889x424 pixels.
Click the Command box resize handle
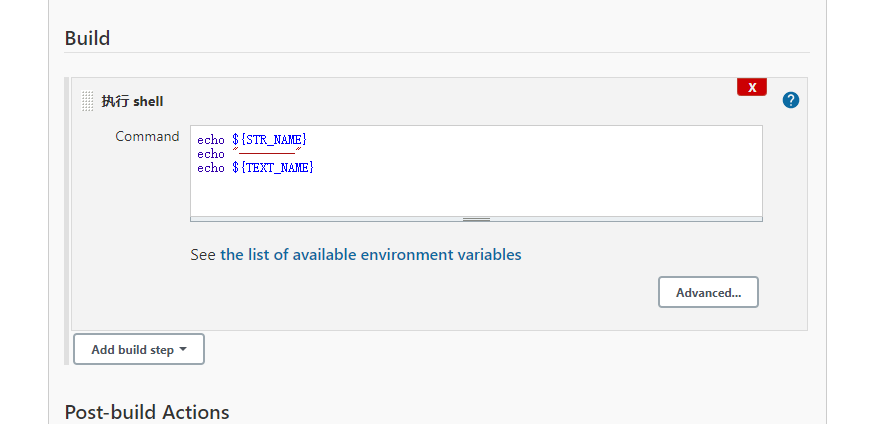coord(476,218)
